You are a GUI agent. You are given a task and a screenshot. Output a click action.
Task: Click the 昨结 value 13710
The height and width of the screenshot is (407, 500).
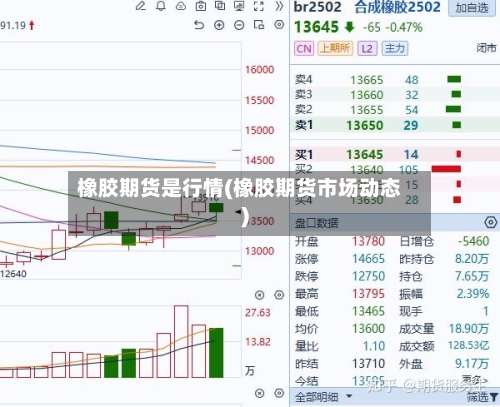click(x=368, y=363)
